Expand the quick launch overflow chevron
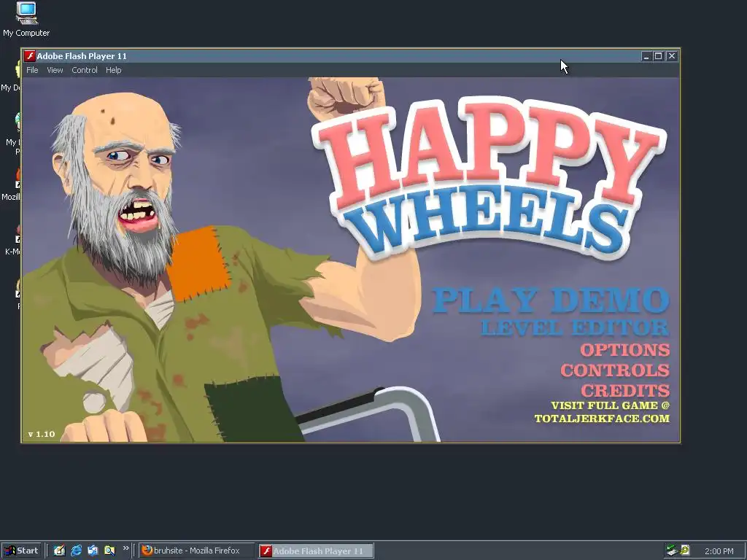Screen dimensions: 747x560 [125, 548]
